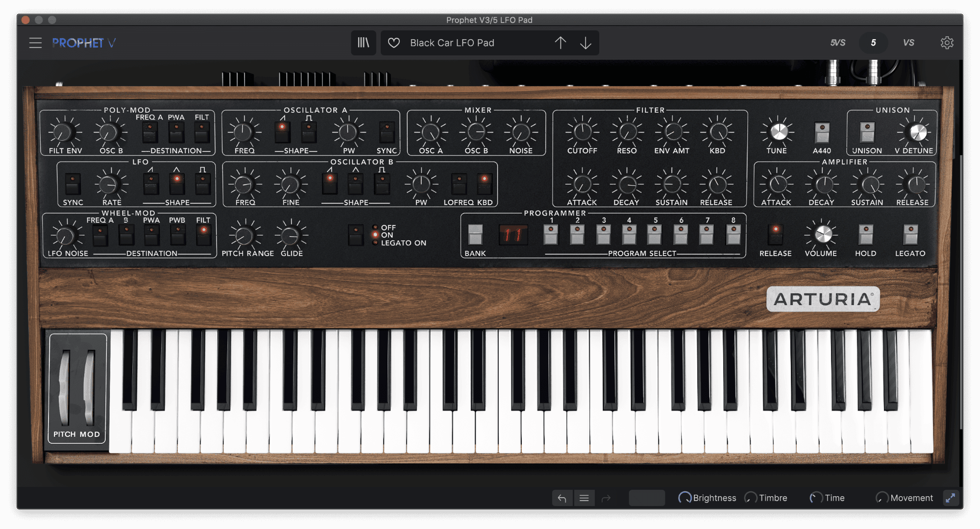
Task: Open the preset library browser
Action: coord(363,43)
